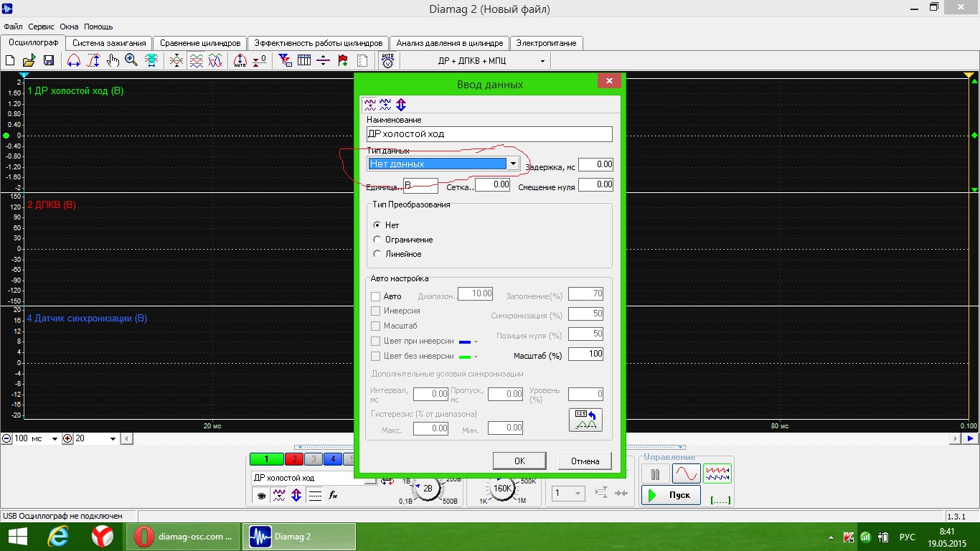Click the filter funnel icon
The width and height of the screenshot is (980, 551).
pyautogui.click(x=285, y=61)
